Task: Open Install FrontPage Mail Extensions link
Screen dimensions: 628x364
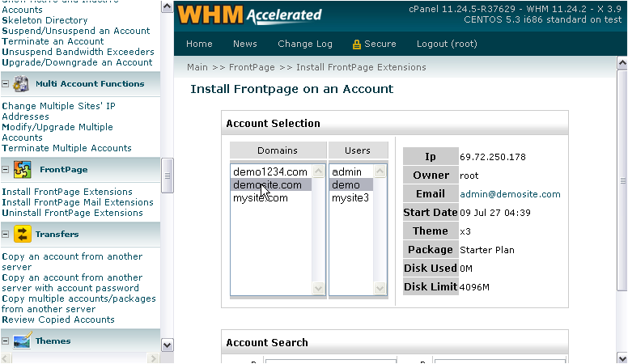Action: click(78, 202)
